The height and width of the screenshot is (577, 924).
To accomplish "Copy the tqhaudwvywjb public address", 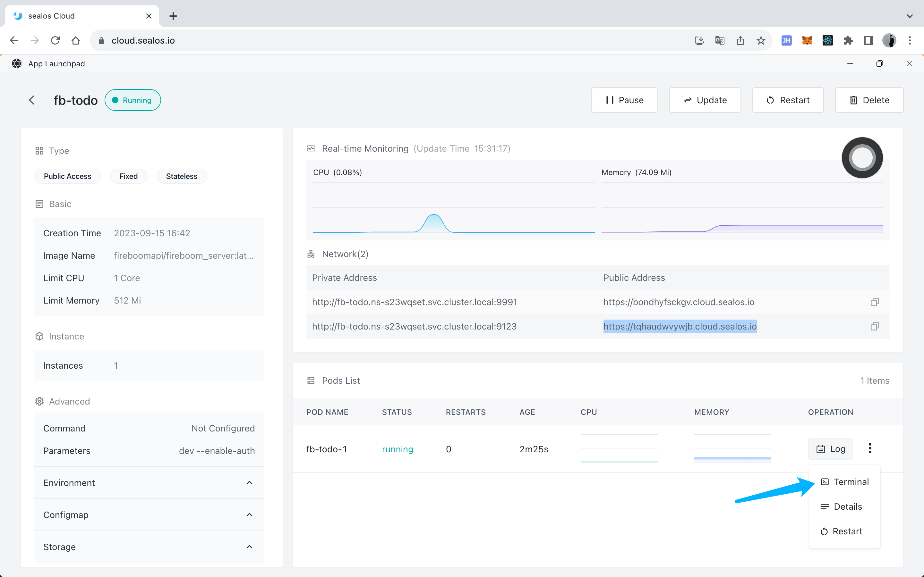I will click(x=874, y=327).
